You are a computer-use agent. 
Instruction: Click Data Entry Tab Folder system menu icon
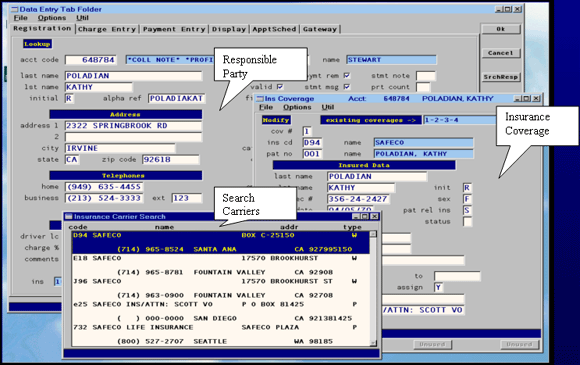(x=15, y=9)
